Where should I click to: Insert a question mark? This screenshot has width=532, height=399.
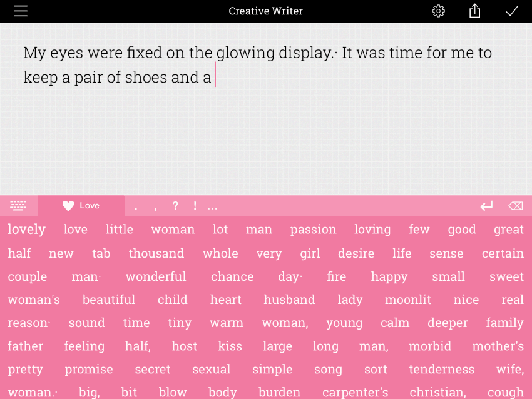point(175,206)
